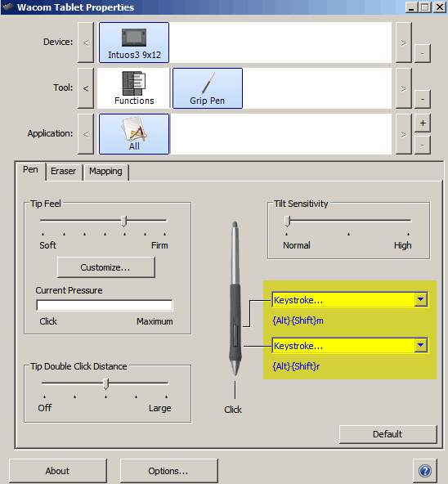Select the Grip Pen tool icon

[208, 88]
